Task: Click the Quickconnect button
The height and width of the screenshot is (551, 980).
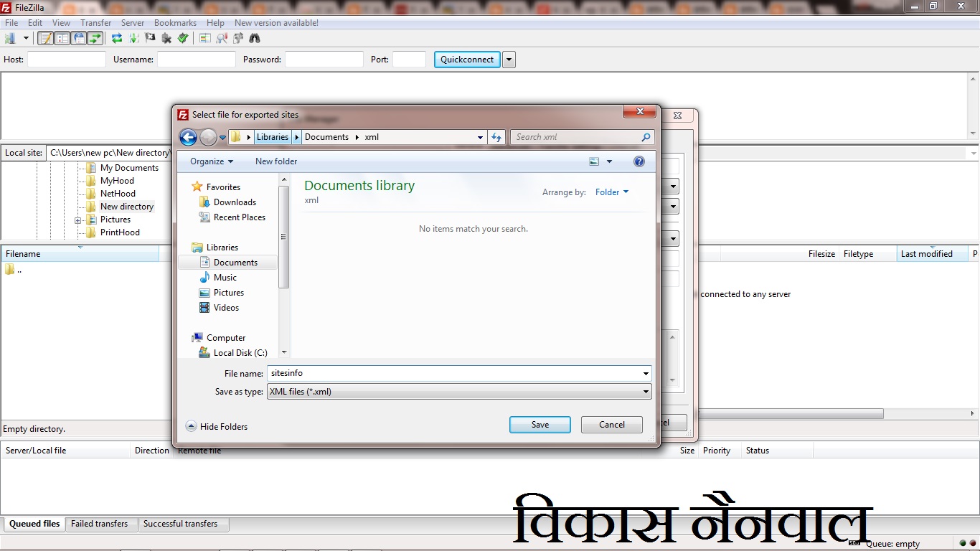Action: (467, 60)
